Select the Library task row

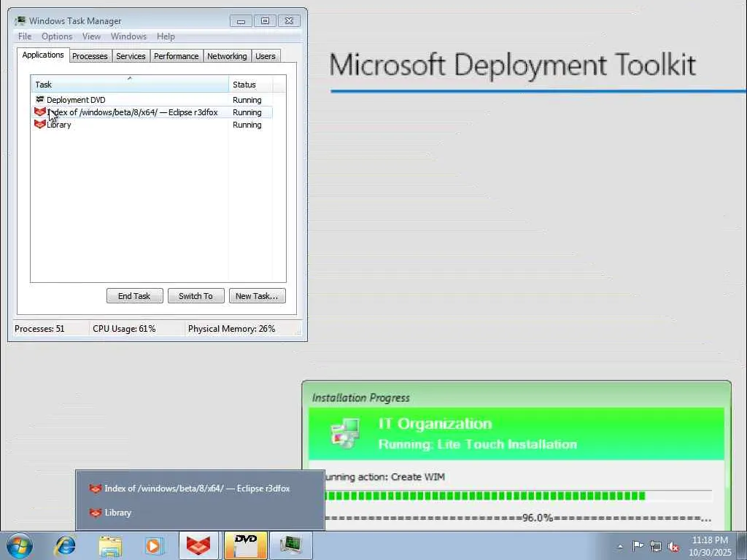click(152, 124)
